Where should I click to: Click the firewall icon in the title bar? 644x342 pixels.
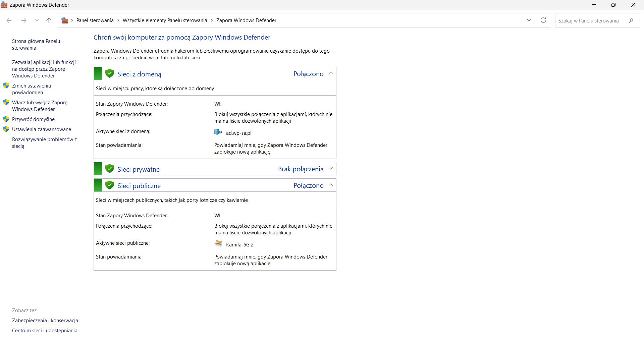4,5
